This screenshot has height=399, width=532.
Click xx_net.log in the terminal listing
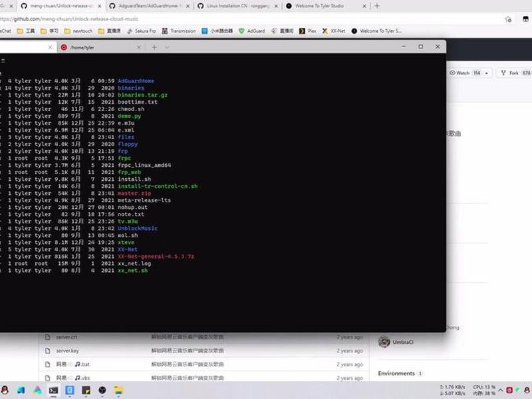pos(134,263)
